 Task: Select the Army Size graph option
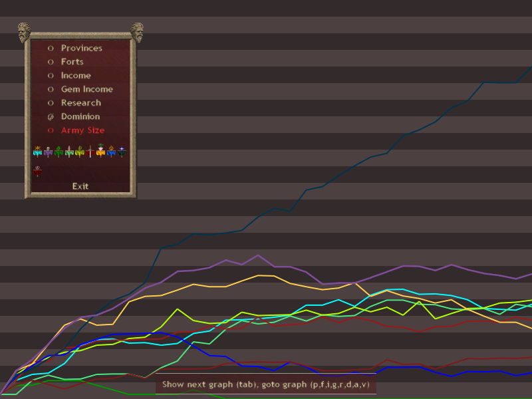coord(76,130)
